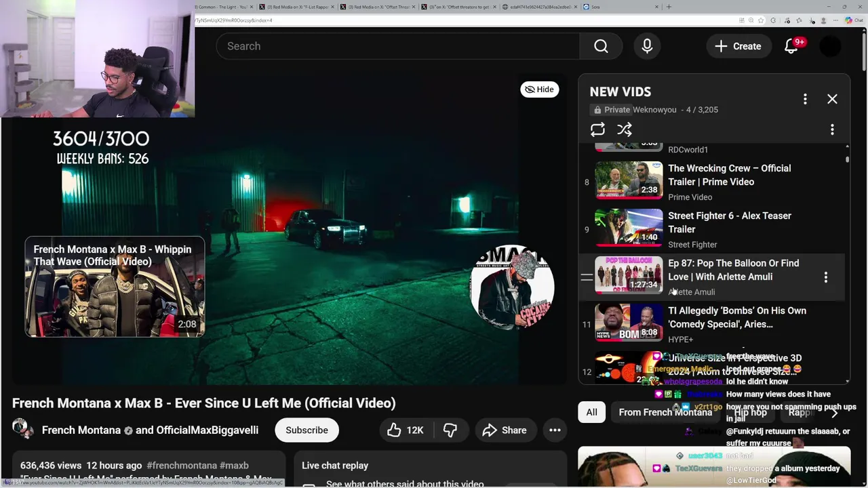This screenshot has height=488, width=868.
Task: Select From French Montana chip
Action: click(x=665, y=412)
